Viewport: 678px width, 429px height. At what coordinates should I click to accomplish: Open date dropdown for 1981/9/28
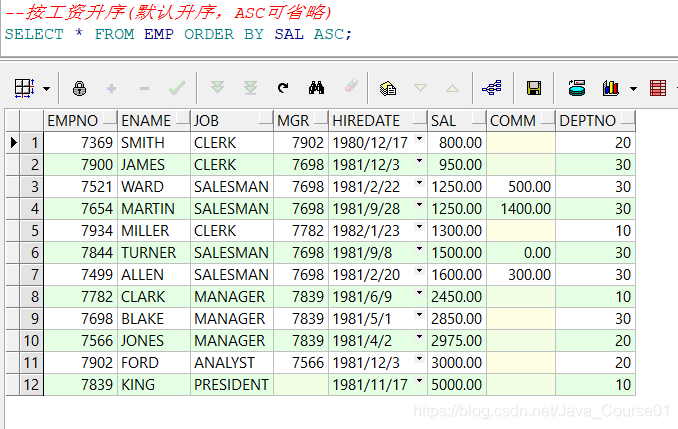419,205
